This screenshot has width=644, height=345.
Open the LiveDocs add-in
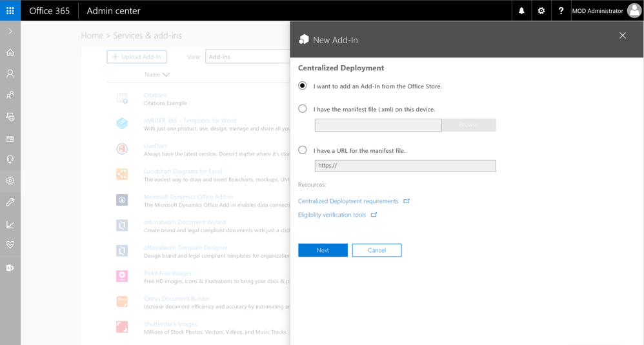pos(156,146)
